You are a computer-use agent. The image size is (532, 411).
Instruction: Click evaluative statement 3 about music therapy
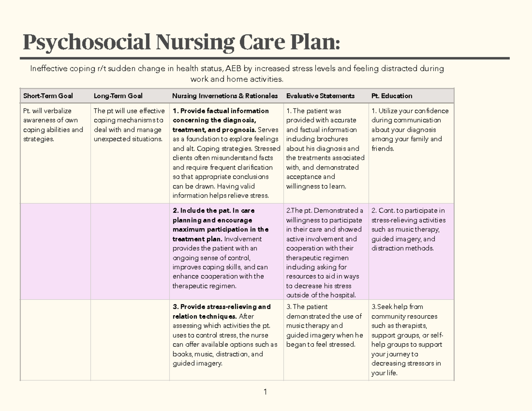coord(325,325)
